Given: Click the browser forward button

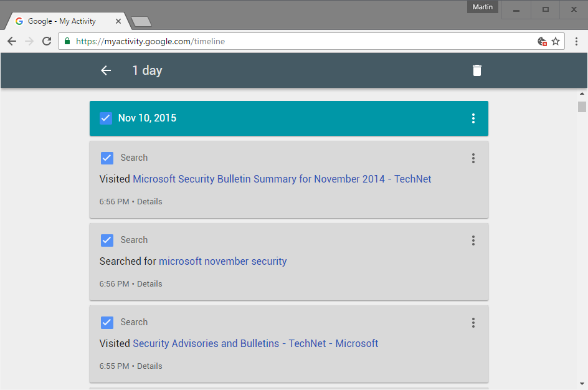Looking at the screenshot, I should pyautogui.click(x=29, y=41).
